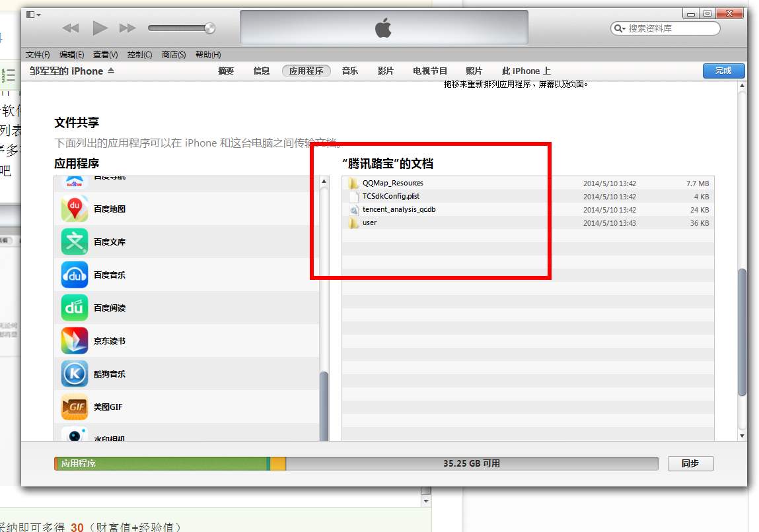The height and width of the screenshot is (532, 759).
Task: Click the TCSdkConfig.plist file icon
Action: tap(353, 196)
